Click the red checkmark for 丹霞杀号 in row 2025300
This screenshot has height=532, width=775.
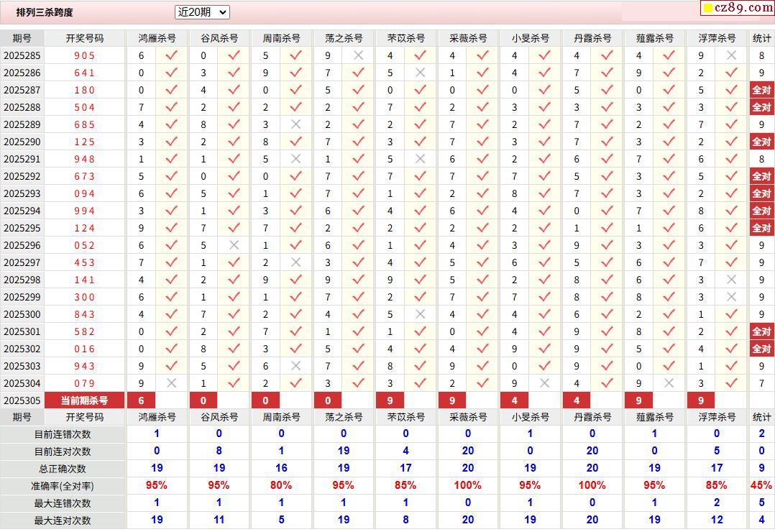607,314
